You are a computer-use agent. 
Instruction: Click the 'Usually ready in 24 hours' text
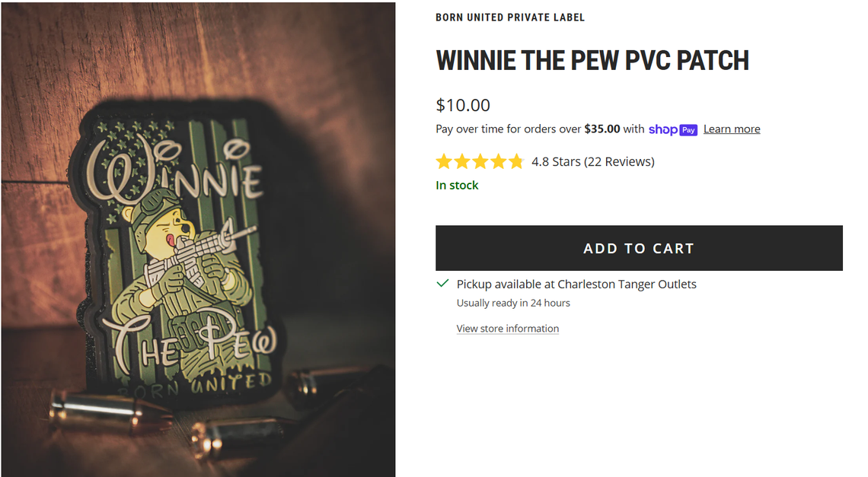(512, 303)
